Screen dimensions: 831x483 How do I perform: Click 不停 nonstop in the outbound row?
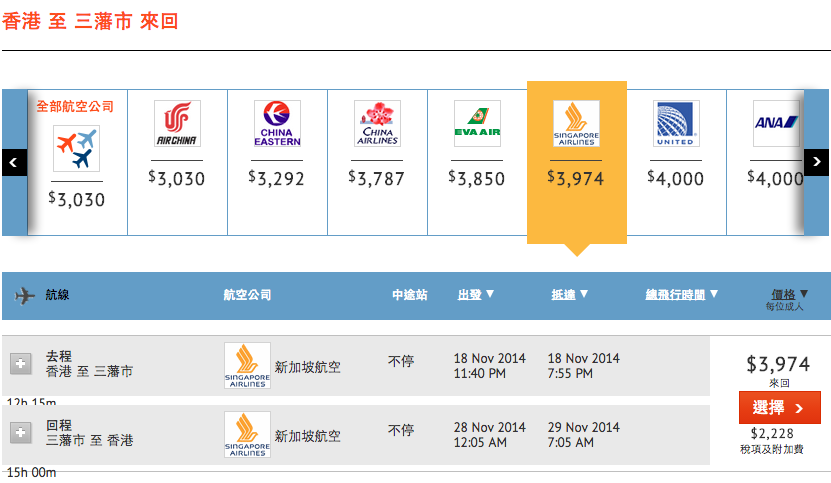pos(401,362)
